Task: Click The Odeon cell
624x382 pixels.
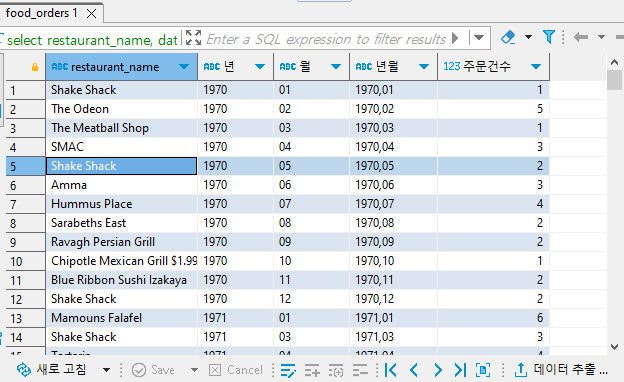Action: (x=121, y=109)
